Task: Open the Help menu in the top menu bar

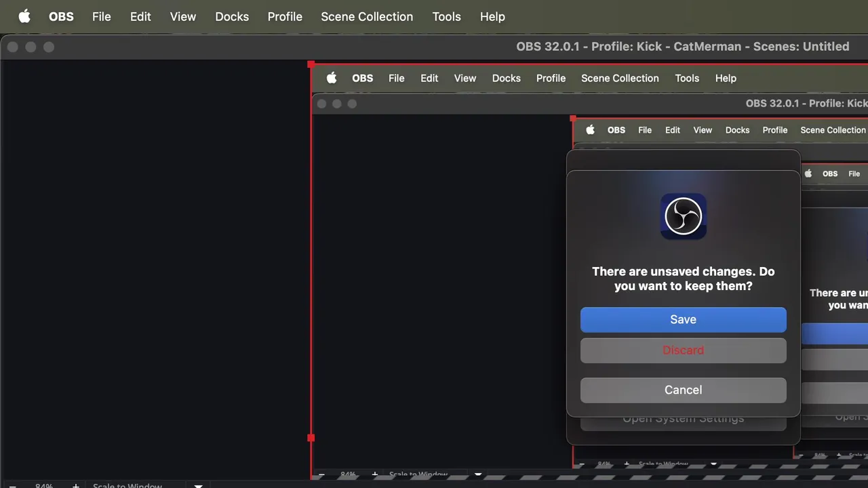Action: pyautogui.click(x=492, y=16)
